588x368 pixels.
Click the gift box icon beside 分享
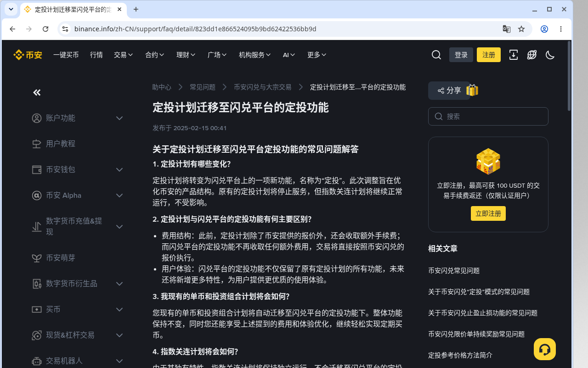472,90
